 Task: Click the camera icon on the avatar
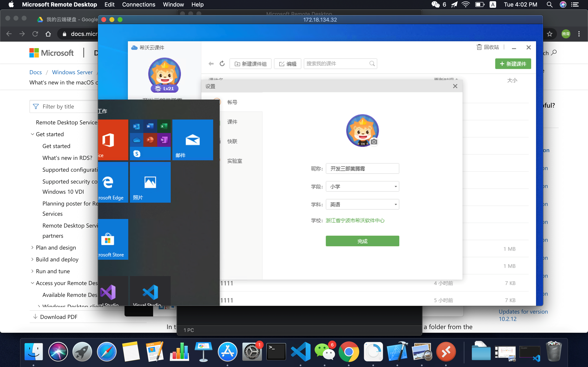374,142
